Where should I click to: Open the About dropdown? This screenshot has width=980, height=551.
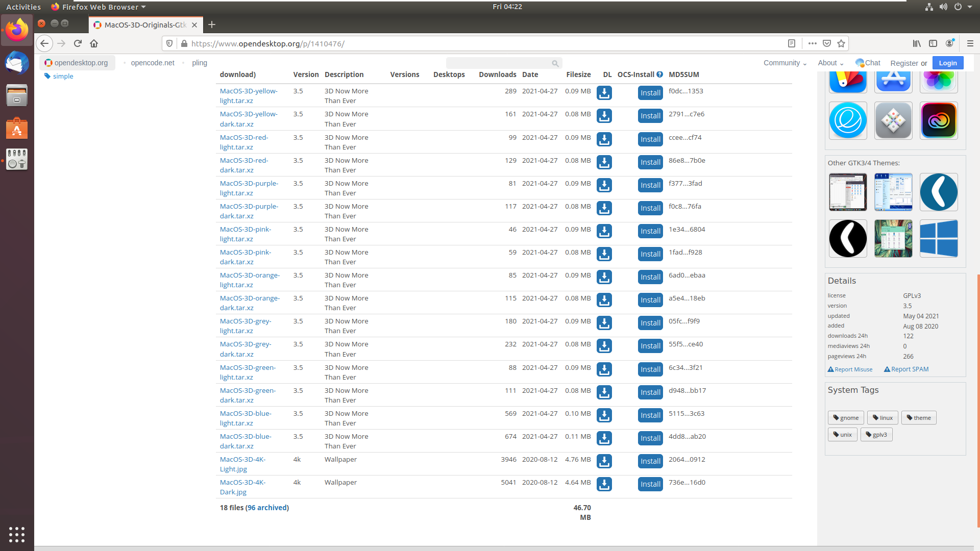[x=830, y=63]
